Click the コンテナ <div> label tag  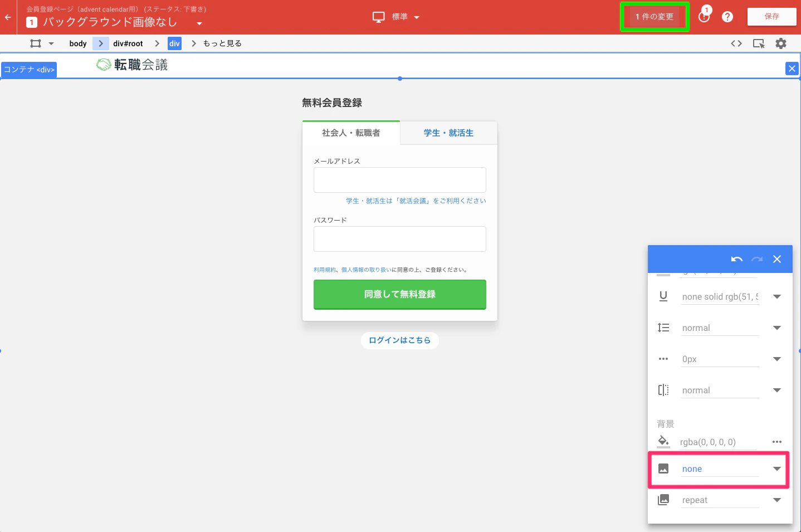point(29,70)
